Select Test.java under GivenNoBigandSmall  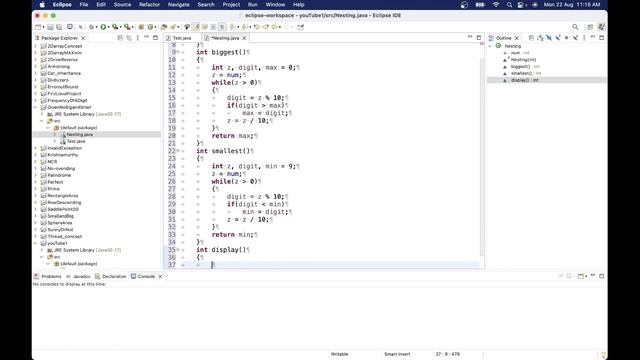click(x=76, y=141)
